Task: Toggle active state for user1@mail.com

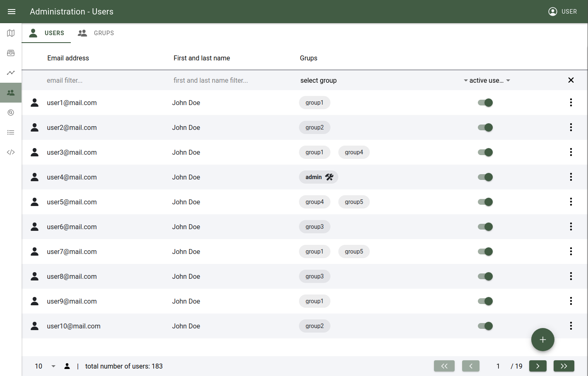Action: point(485,103)
